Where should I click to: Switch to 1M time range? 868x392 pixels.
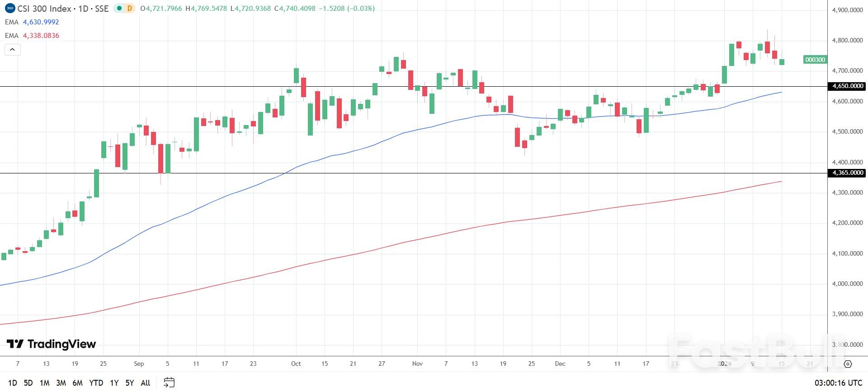44,383
